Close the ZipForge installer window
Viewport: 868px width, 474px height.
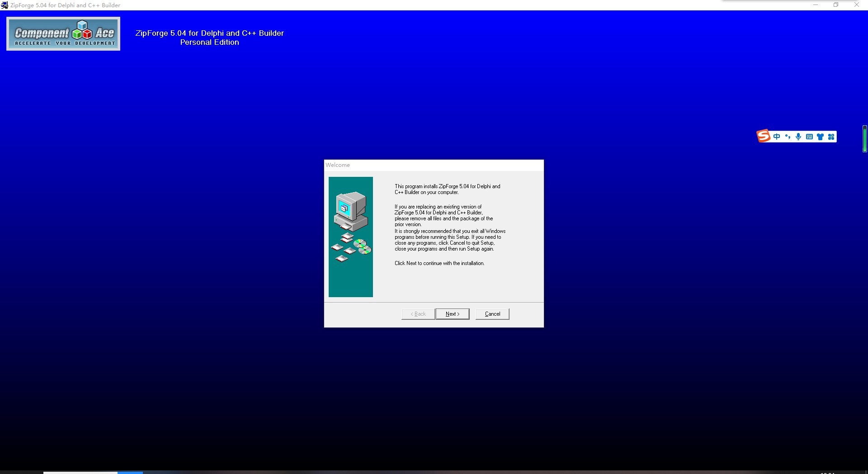pyautogui.click(x=856, y=5)
